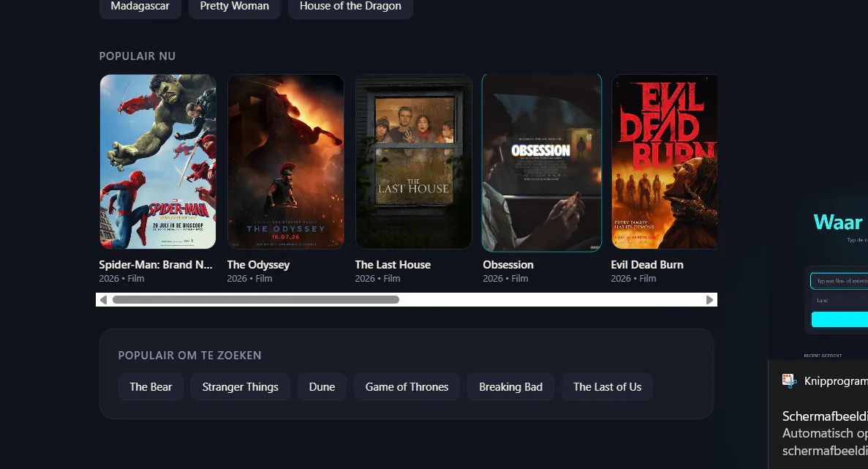Open the Schermafbeelding notification message

click(x=825, y=434)
